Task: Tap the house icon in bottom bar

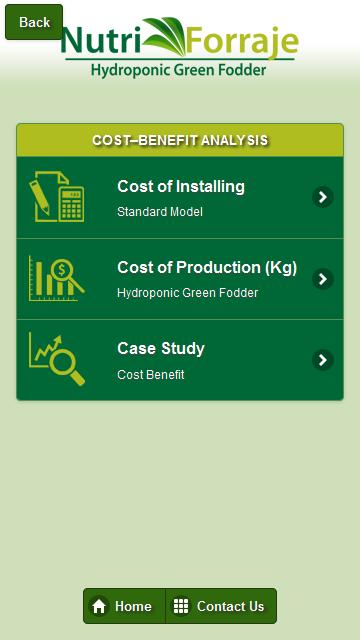Action: (x=99, y=607)
